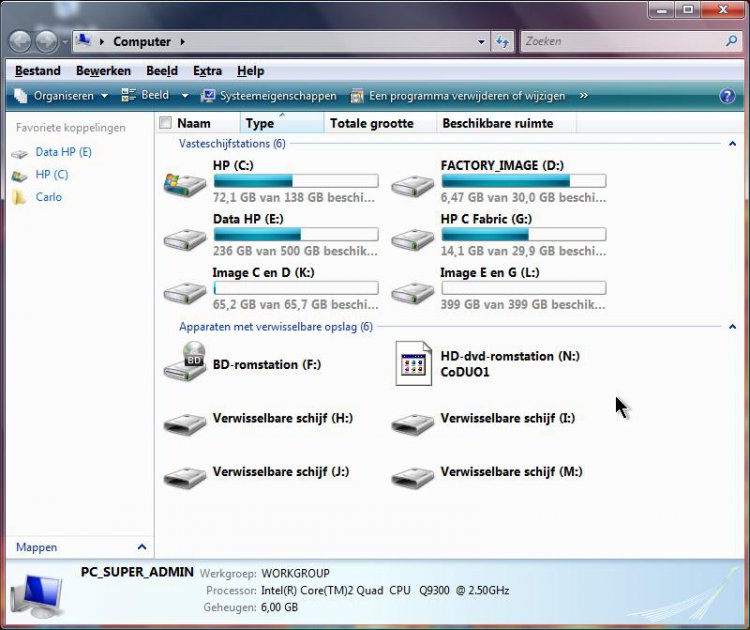Open the Beeld view options dropdown arrow
750x630 pixels.
pyautogui.click(x=185, y=96)
